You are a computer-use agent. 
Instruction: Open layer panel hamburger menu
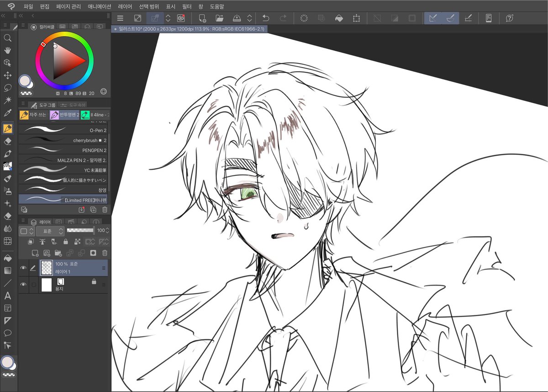(22, 221)
